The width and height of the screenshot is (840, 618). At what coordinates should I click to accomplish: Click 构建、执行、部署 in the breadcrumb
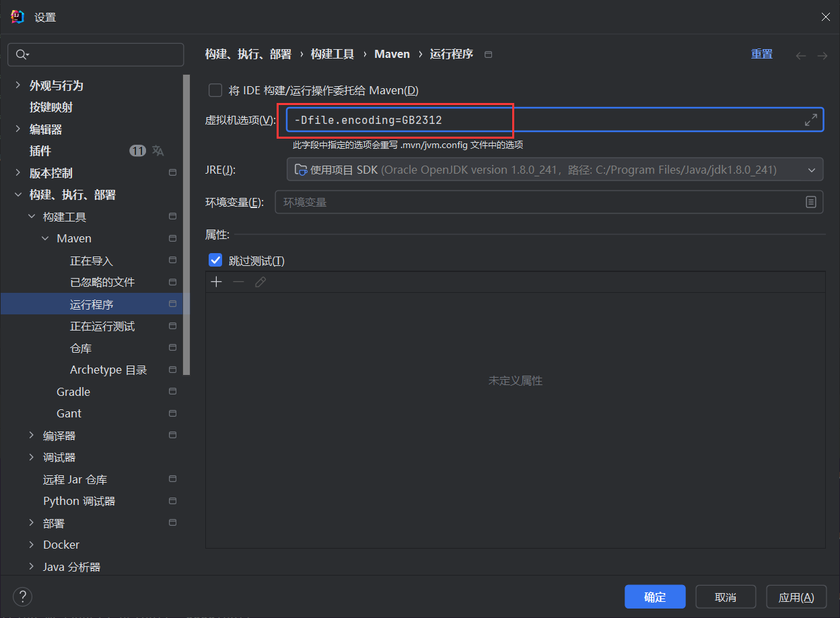click(x=248, y=54)
